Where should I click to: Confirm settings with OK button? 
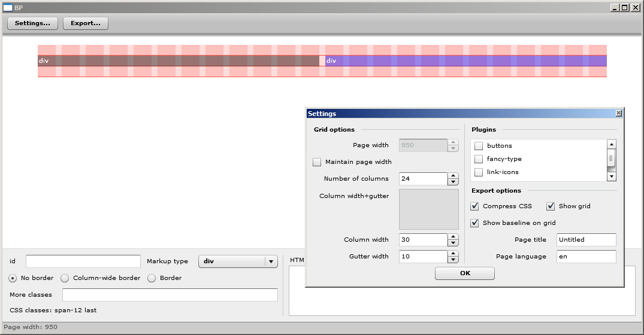coord(464,273)
